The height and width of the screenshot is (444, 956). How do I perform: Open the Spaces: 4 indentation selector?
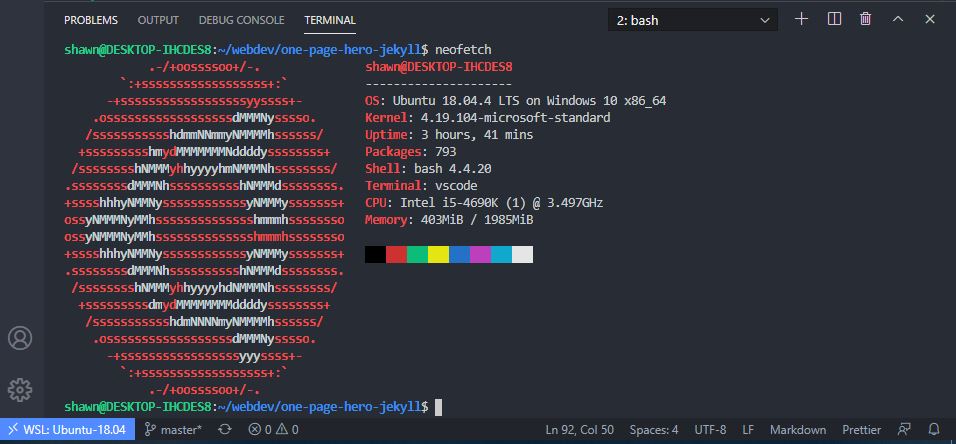tap(654, 430)
